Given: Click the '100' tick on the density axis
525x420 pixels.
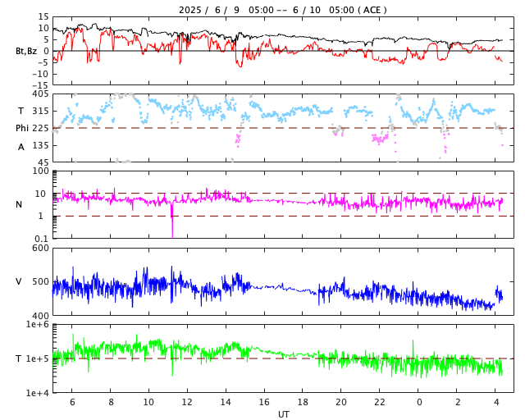Looking at the screenshot, I should (x=40, y=171).
